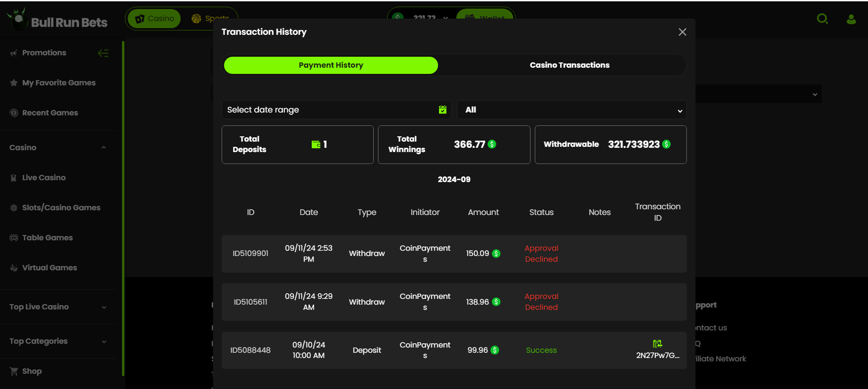Close the Transaction History dialog
Viewport: 868px width, 389px height.
(683, 32)
